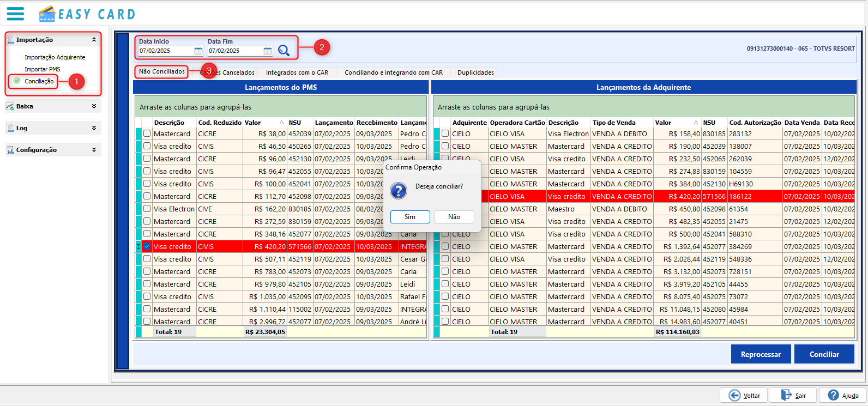Open Importar PMS menu item
The image size is (868, 406).
[43, 69]
